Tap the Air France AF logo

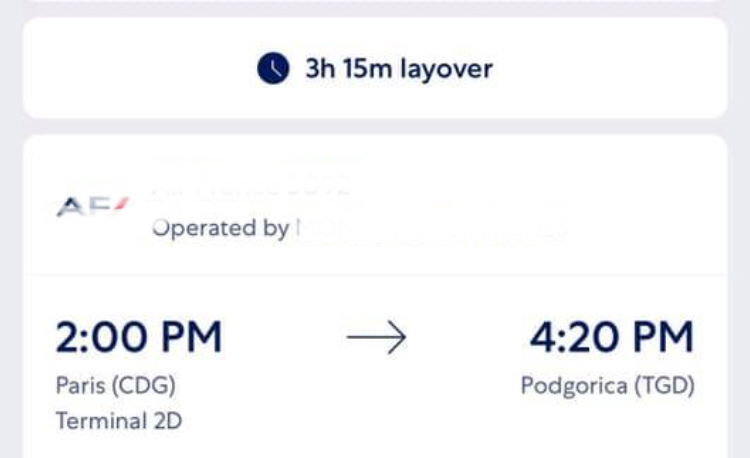(x=93, y=207)
